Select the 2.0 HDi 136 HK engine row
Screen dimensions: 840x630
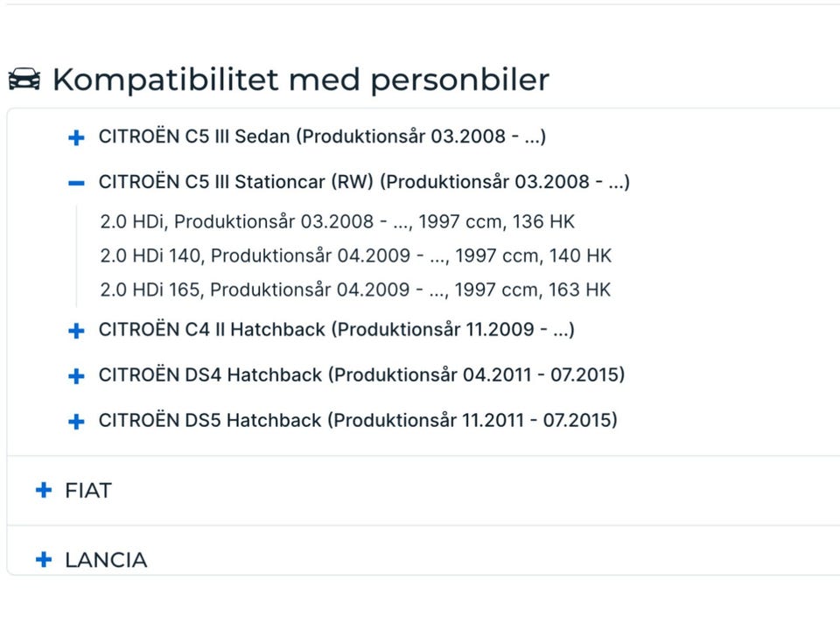338,221
